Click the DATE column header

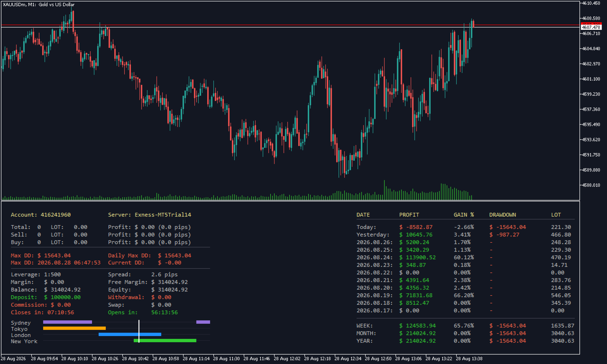click(x=363, y=215)
